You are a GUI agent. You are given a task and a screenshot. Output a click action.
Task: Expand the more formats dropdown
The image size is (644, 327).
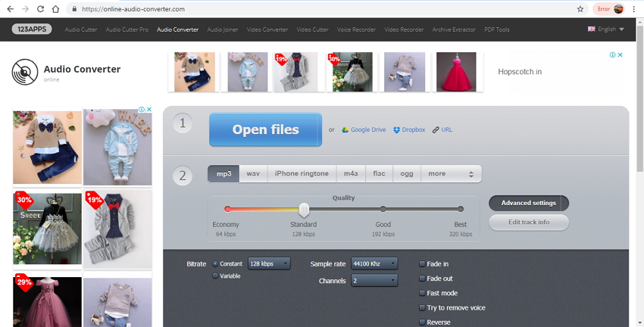point(451,174)
